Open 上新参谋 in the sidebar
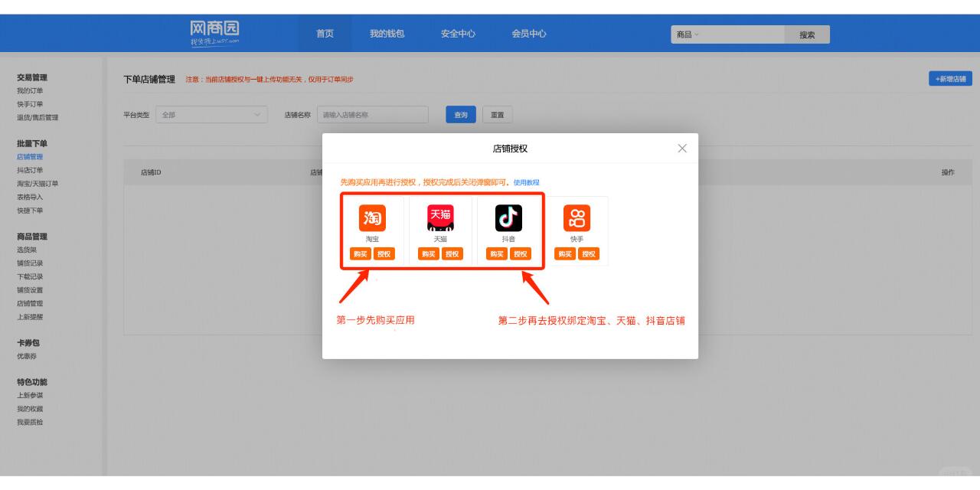 tap(30, 396)
